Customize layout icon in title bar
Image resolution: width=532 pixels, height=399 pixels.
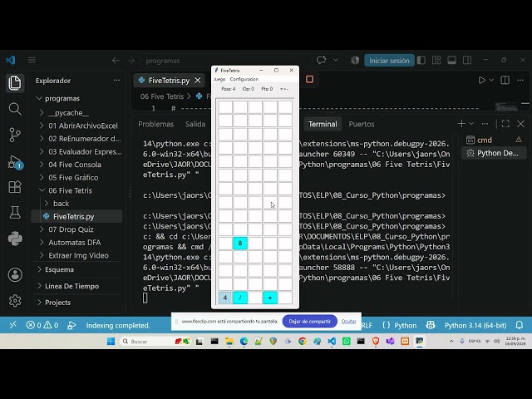point(436,61)
